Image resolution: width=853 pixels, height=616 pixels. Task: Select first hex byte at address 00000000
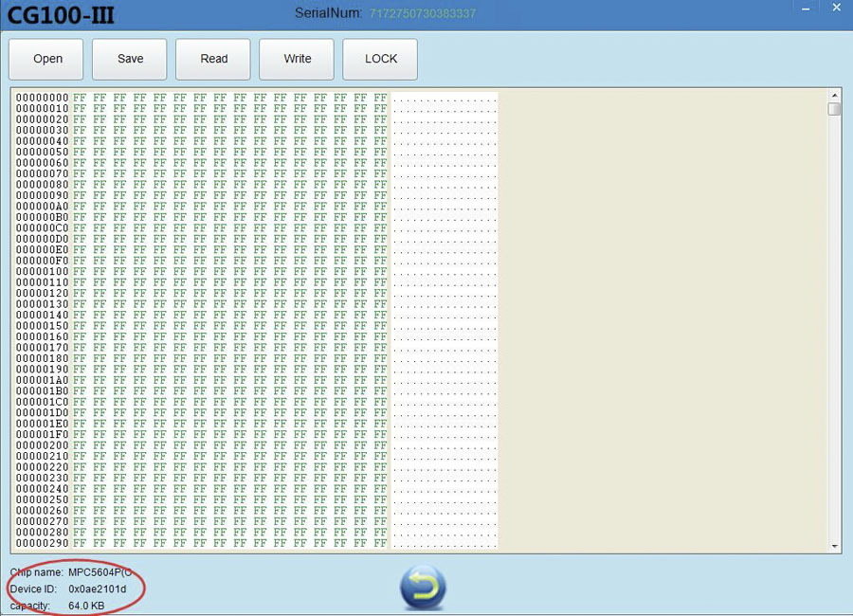80,98
